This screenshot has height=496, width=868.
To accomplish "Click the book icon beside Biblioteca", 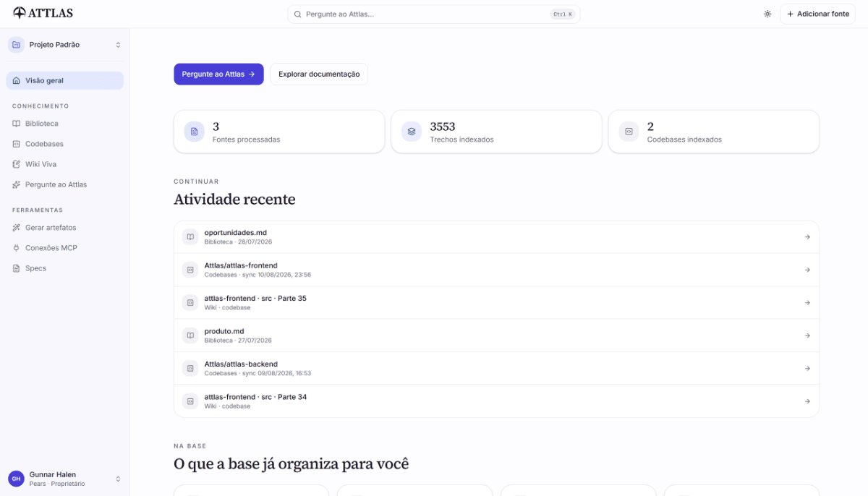I will [16, 124].
